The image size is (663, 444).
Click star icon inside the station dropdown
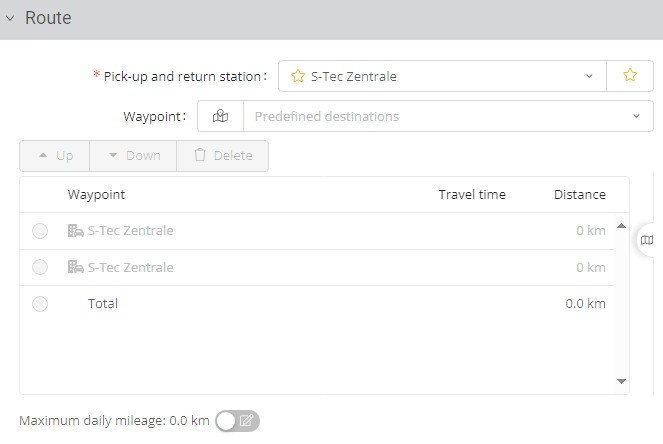click(x=297, y=76)
